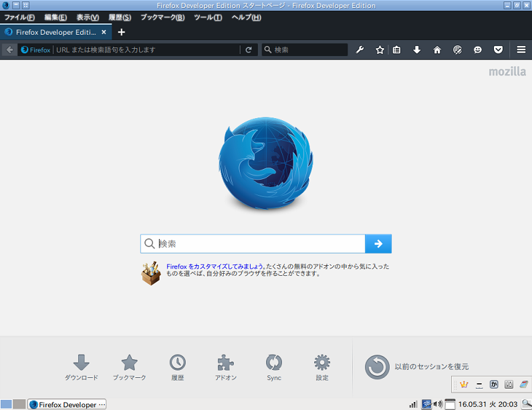Screen dimensions: 532x410
Task: Open the WebIDE globe icon
Action: point(457,50)
